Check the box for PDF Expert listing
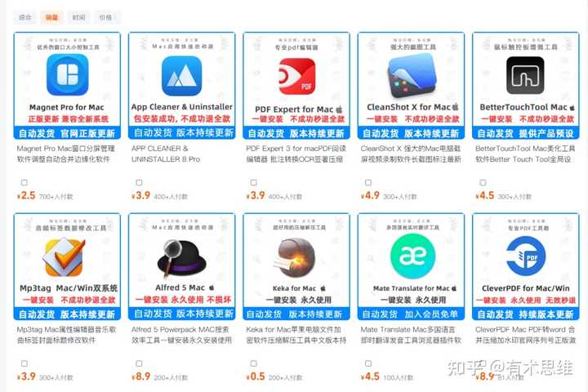The image size is (588, 392). coord(254,183)
